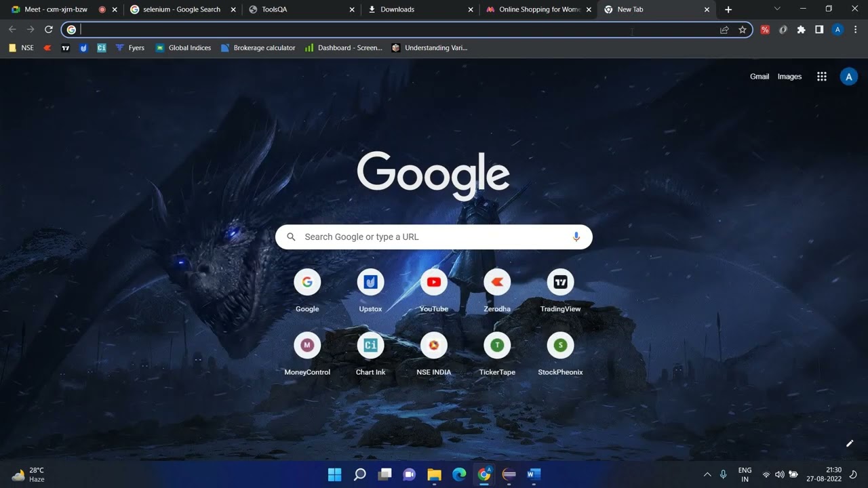
Task: Open a new tab with plus button
Action: point(728,9)
